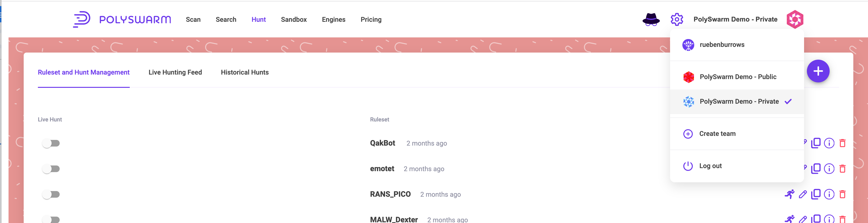The height and width of the screenshot is (223, 868).
Task: Log out of the account
Action: click(x=710, y=166)
